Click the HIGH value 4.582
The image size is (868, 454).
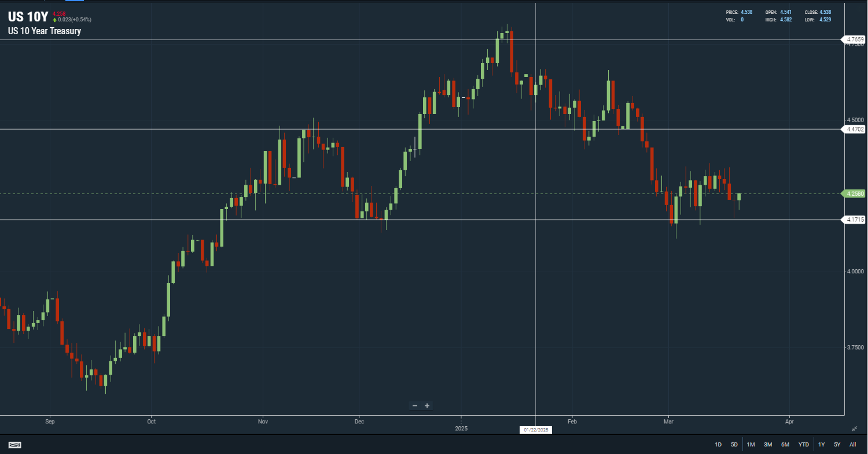pyautogui.click(x=785, y=20)
